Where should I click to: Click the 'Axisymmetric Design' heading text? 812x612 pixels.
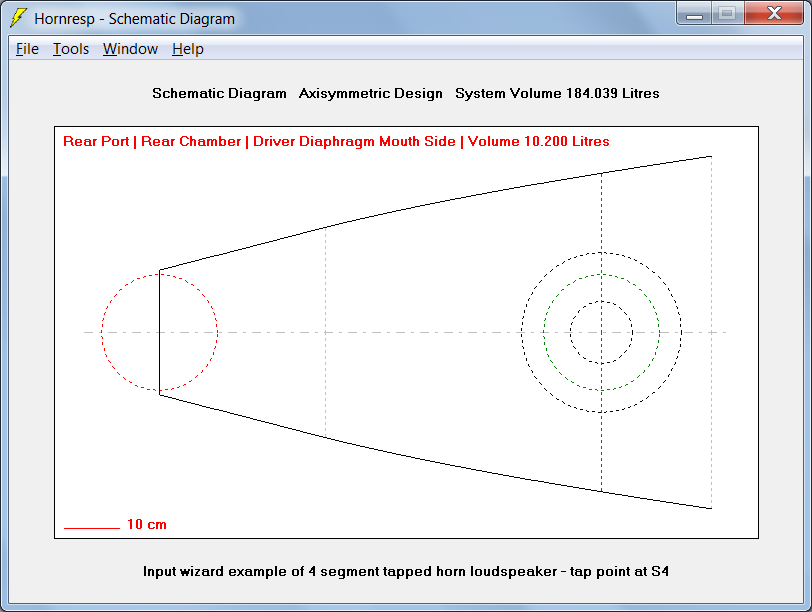(x=371, y=94)
